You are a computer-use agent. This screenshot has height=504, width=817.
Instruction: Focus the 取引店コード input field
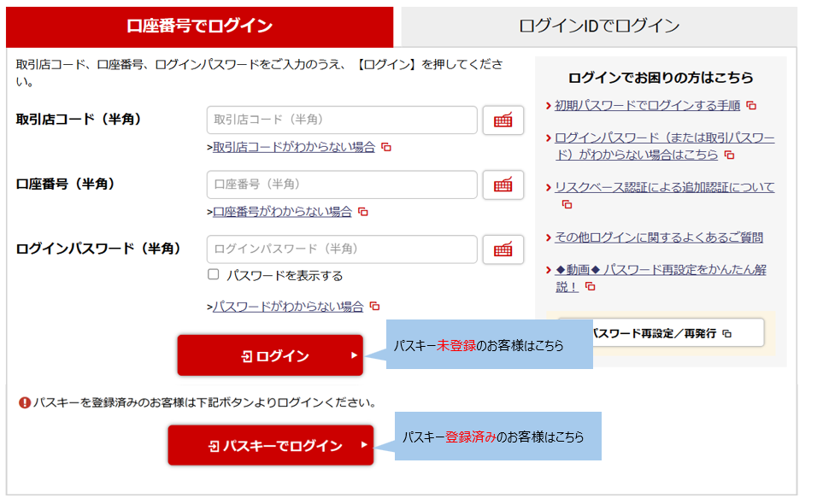[341, 120]
